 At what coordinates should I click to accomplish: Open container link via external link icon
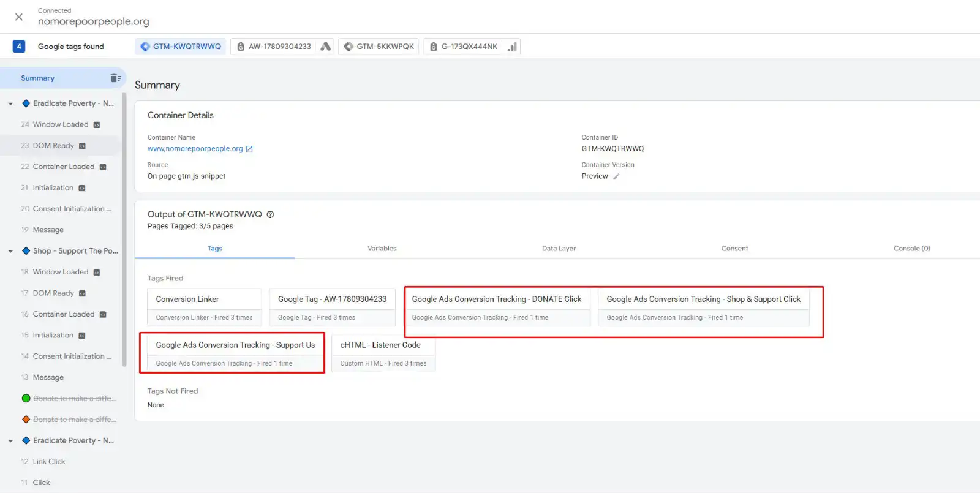coord(249,149)
